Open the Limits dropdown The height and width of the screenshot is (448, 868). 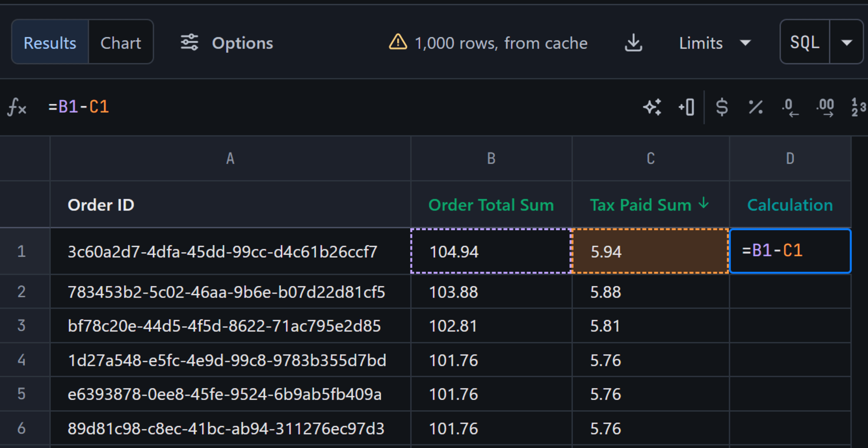714,43
